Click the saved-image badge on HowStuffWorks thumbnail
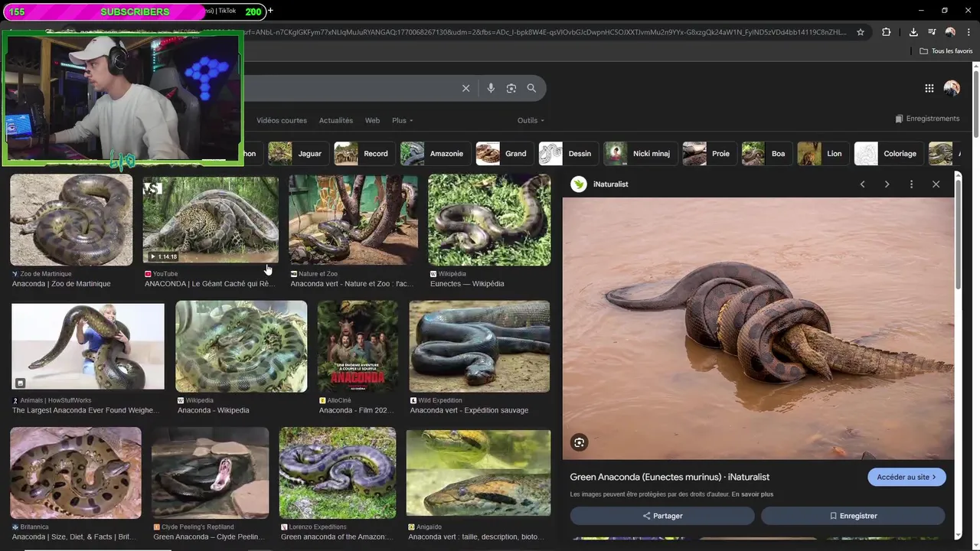This screenshot has width=980, height=551. (x=21, y=383)
